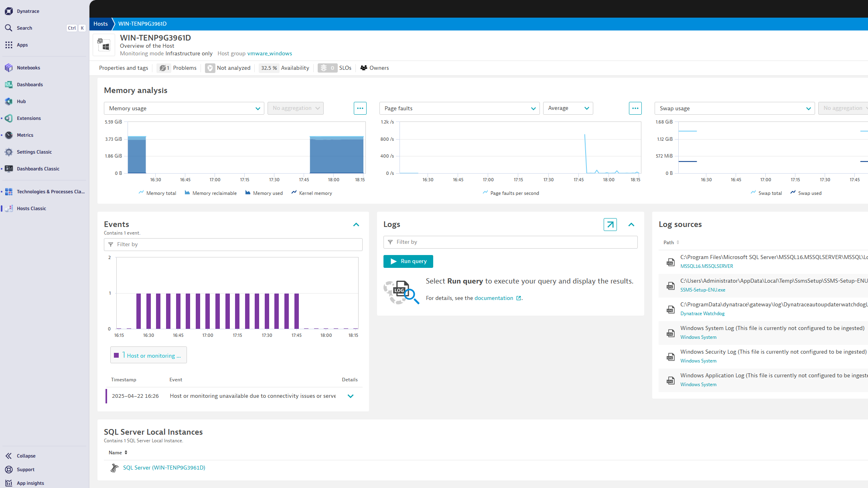Open Notebooks app icon
This screenshot has width=868, height=488.
point(9,68)
